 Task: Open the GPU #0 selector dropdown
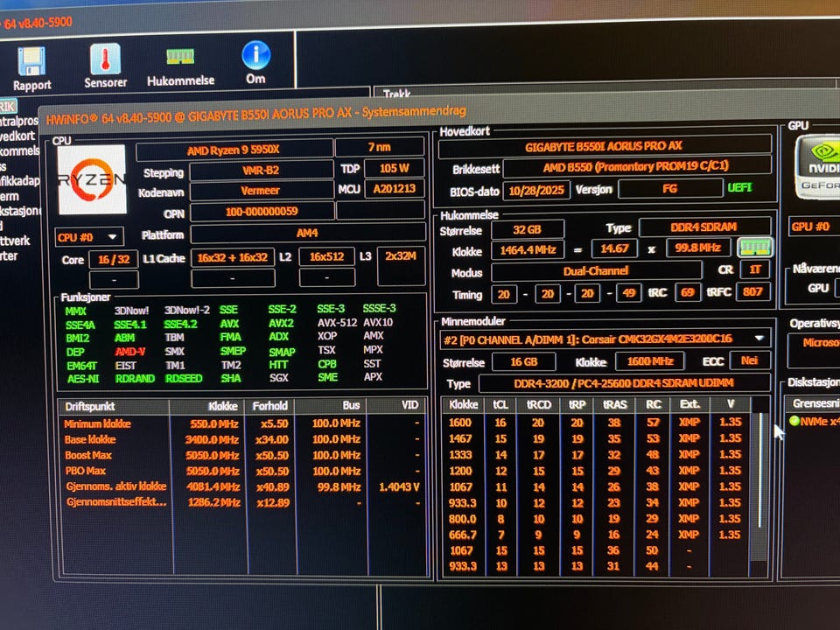tap(813, 227)
